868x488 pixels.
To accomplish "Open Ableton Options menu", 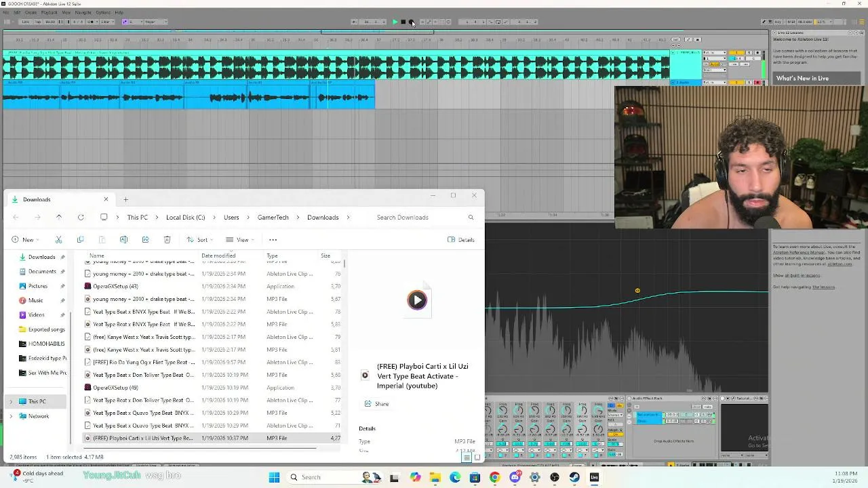I will [x=103, y=12].
